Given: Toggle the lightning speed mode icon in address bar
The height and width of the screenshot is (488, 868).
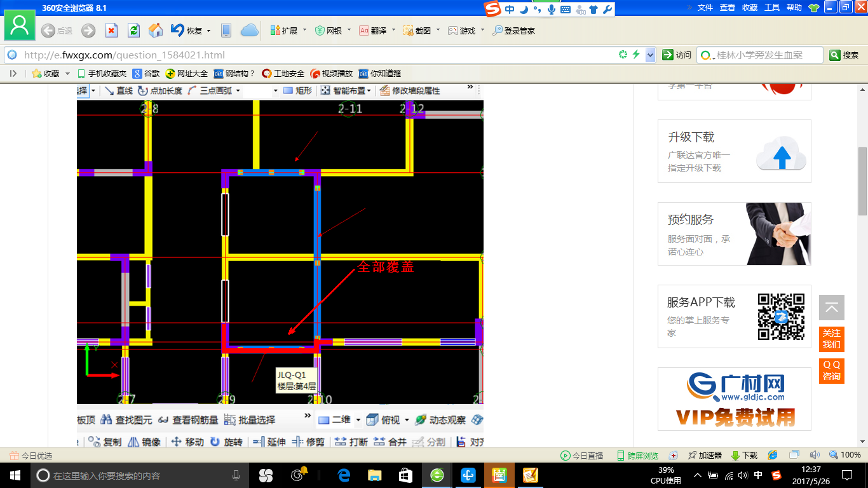Looking at the screenshot, I should coord(636,55).
